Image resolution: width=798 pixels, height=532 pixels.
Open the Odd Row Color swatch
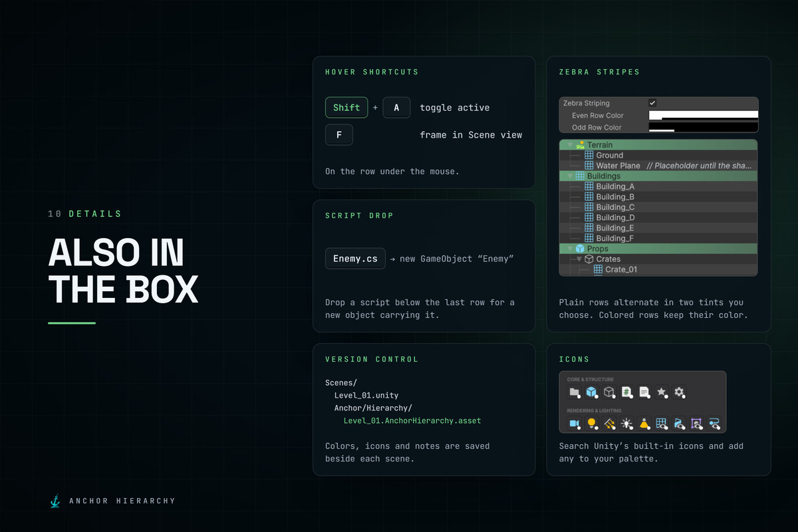click(703, 127)
